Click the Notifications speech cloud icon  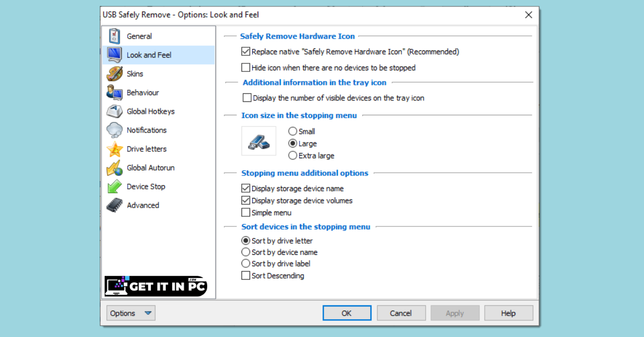point(114,130)
